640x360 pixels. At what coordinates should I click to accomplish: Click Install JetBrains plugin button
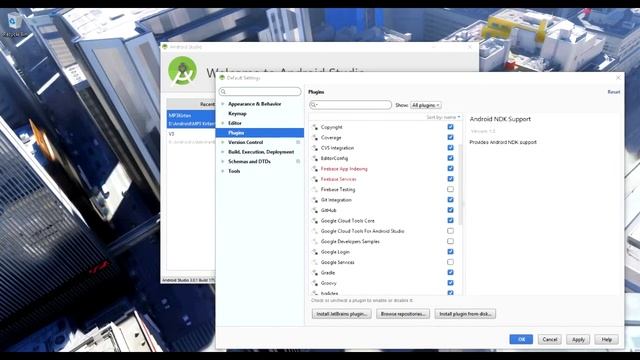point(342,314)
